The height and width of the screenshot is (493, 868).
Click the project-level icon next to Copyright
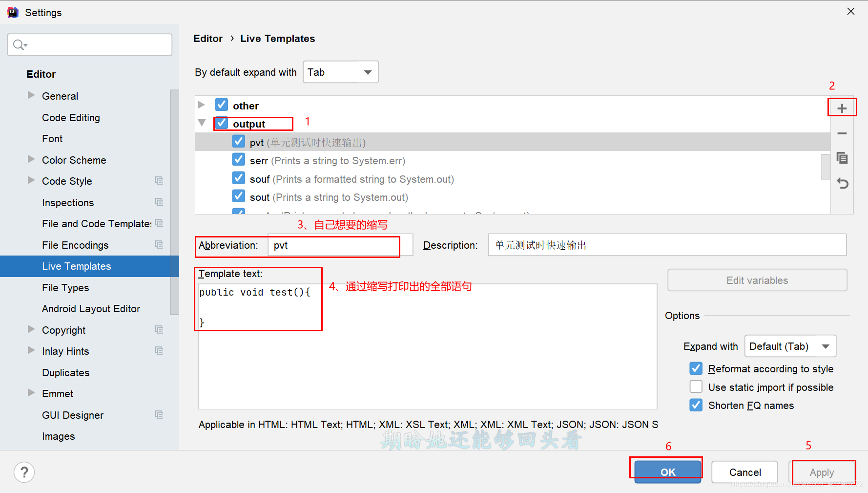(x=159, y=330)
